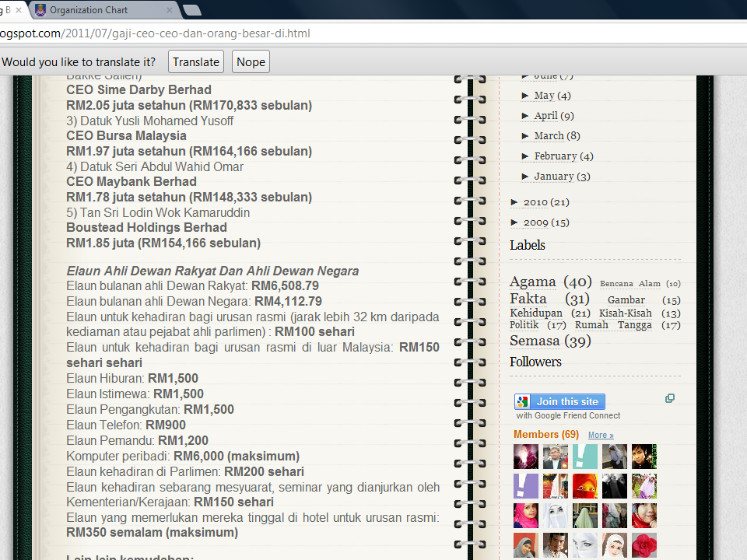
Task: Open the May archive link
Action: click(x=544, y=96)
